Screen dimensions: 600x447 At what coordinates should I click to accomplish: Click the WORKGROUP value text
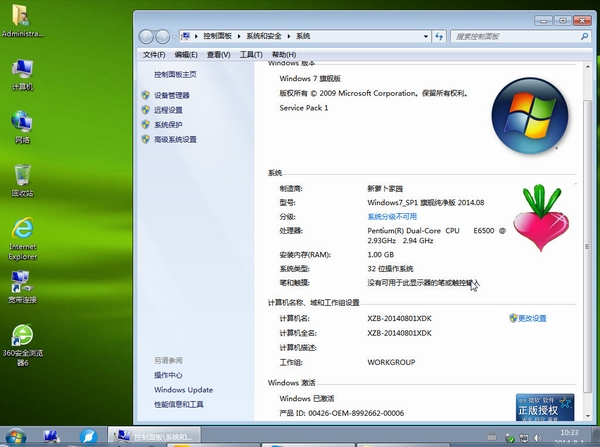[391, 362]
